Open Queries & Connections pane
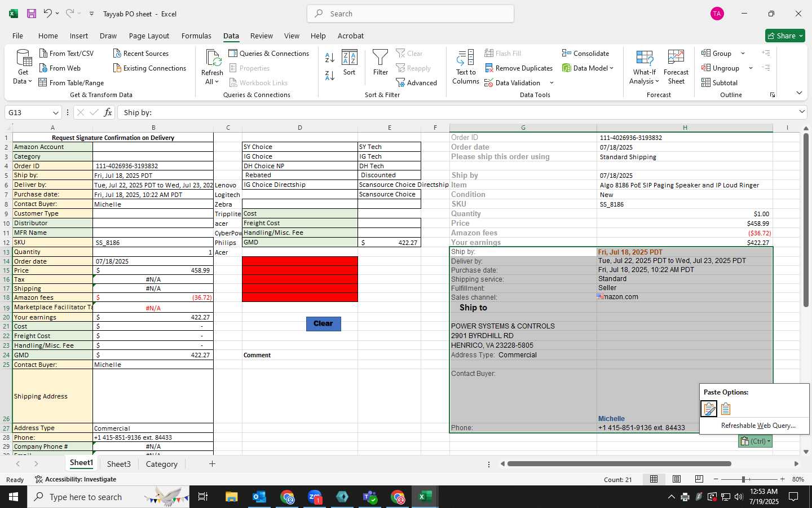This screenshot has height=508, width=812. click(x=269, y=53)
